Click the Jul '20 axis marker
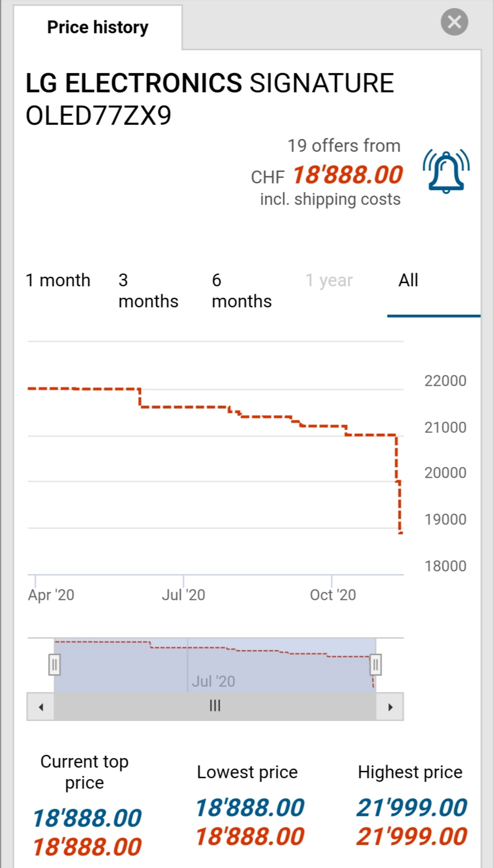Viewport: 494px width, 868px height. (183, 595)
